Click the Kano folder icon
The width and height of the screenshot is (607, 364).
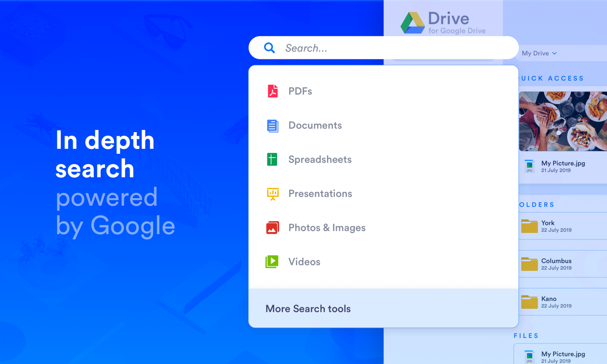pyautogui.click(x=529, y=302)
